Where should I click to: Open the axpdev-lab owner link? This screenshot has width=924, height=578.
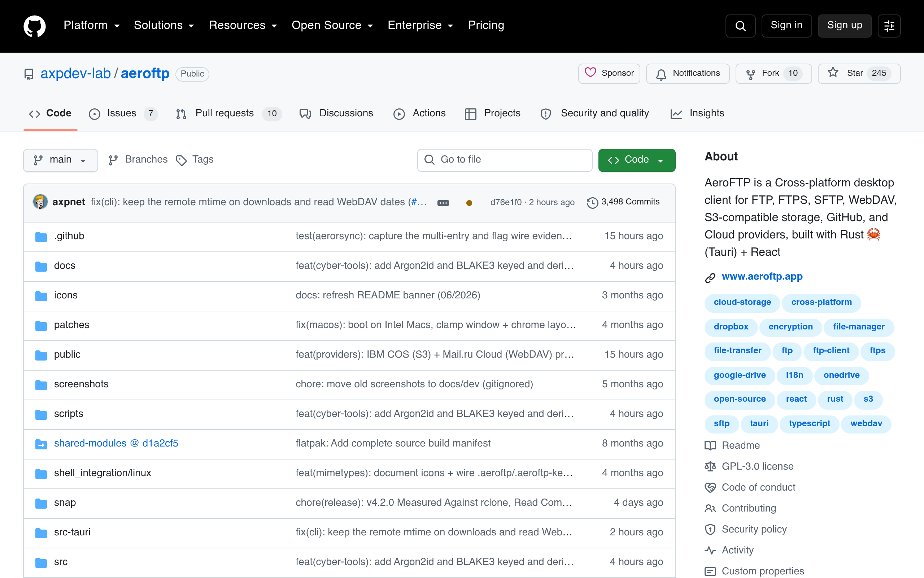pos(75,73)
